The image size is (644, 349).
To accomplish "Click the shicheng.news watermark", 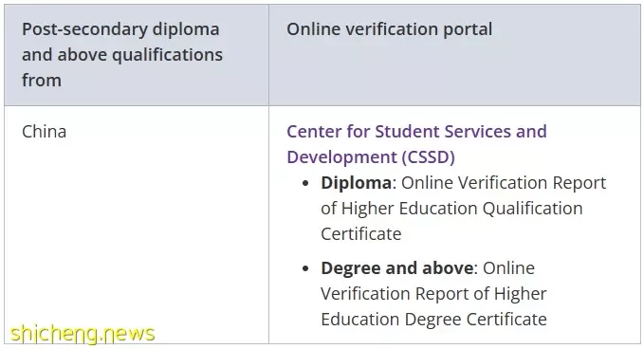I will 83,334.
